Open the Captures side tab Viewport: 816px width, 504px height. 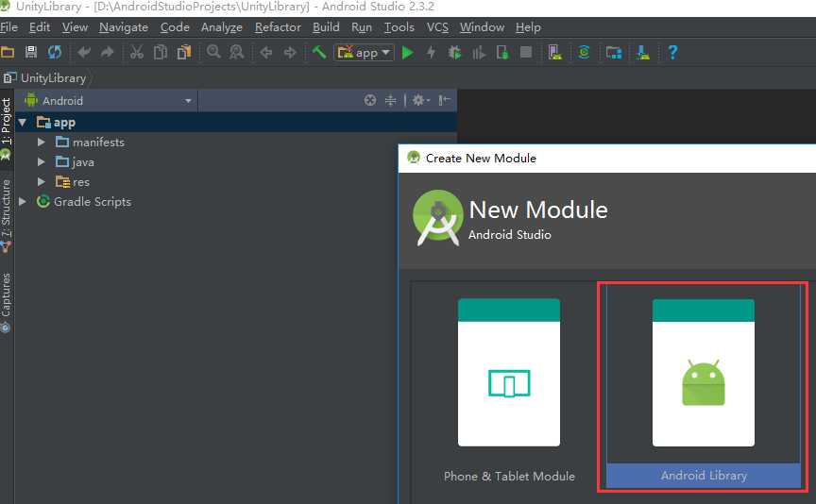[x=6, y=302]
